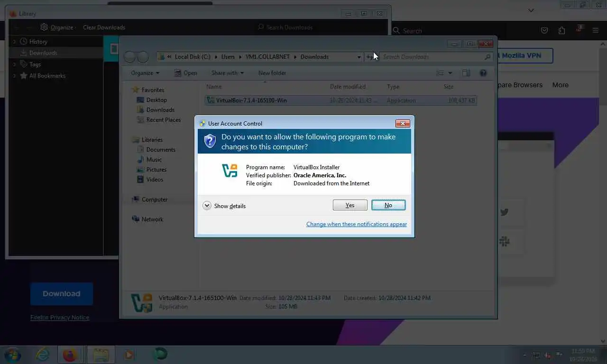Open Firefox Privacy Notice link
Image resolution: width=607 pixels, height=364 pixels.
[x=60, y=318]
